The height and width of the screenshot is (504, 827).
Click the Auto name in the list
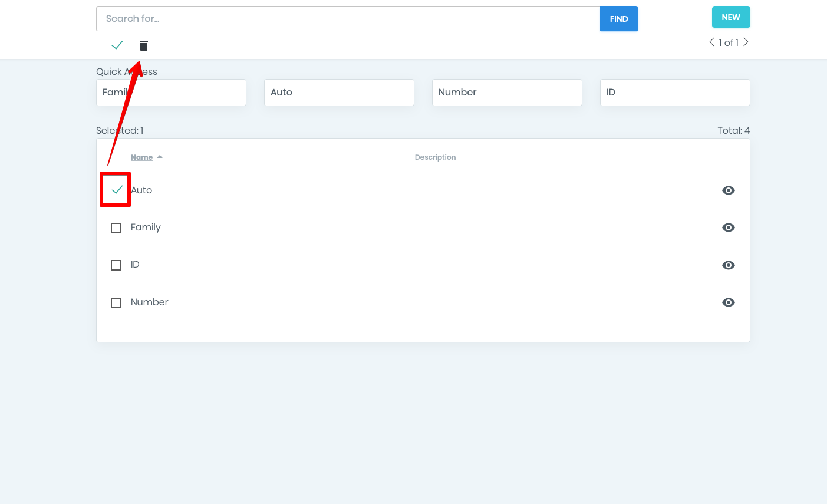pos(141,190)
